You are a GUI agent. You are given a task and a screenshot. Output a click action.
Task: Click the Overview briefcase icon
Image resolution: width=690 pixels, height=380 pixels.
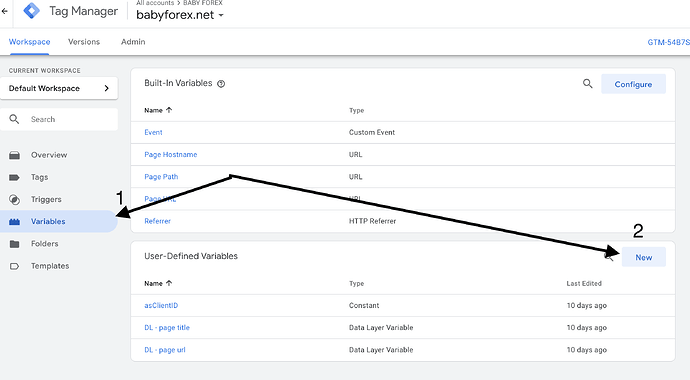15,155
